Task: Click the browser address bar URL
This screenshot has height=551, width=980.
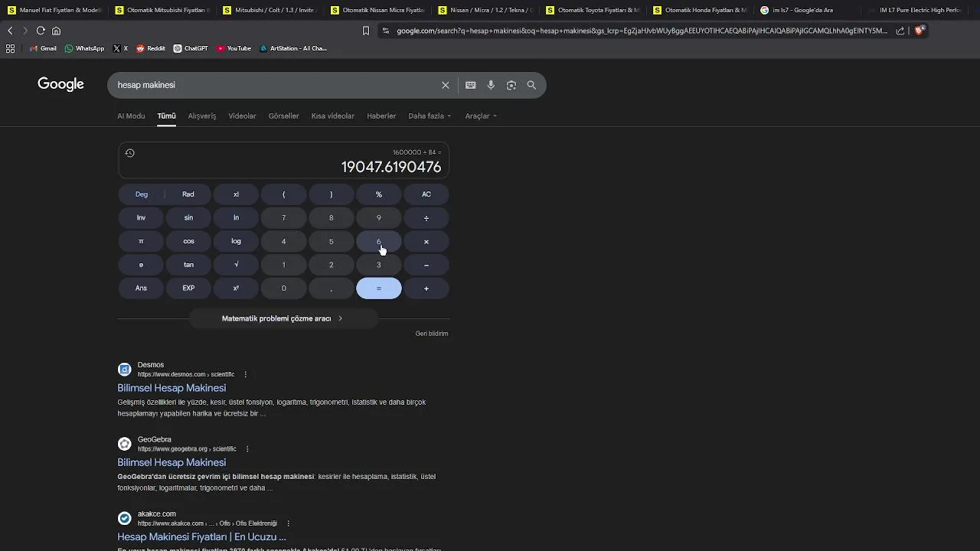Action: coord(642,31)
